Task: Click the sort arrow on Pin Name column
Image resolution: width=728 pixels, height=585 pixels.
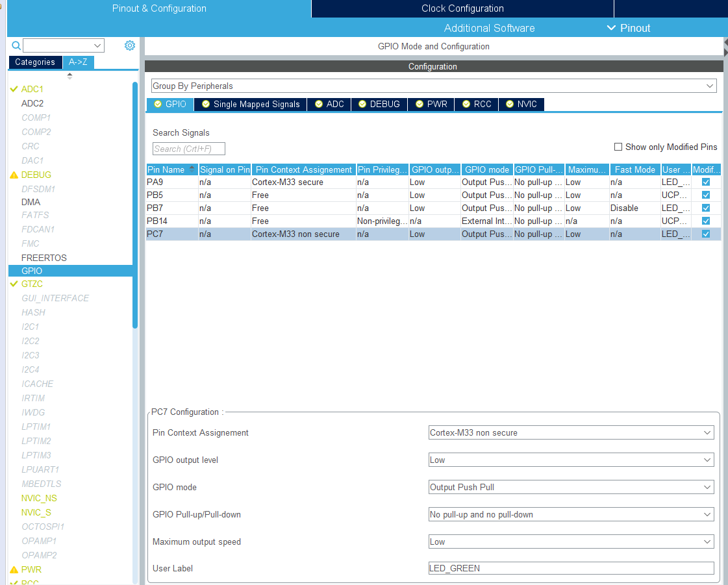Action: [192, 169]
